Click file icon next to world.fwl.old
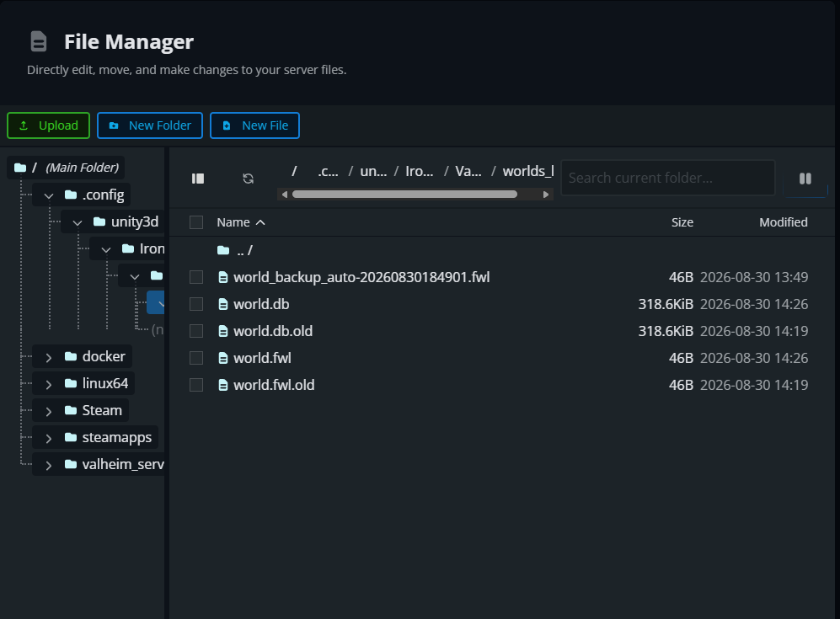 click(223, 385)
